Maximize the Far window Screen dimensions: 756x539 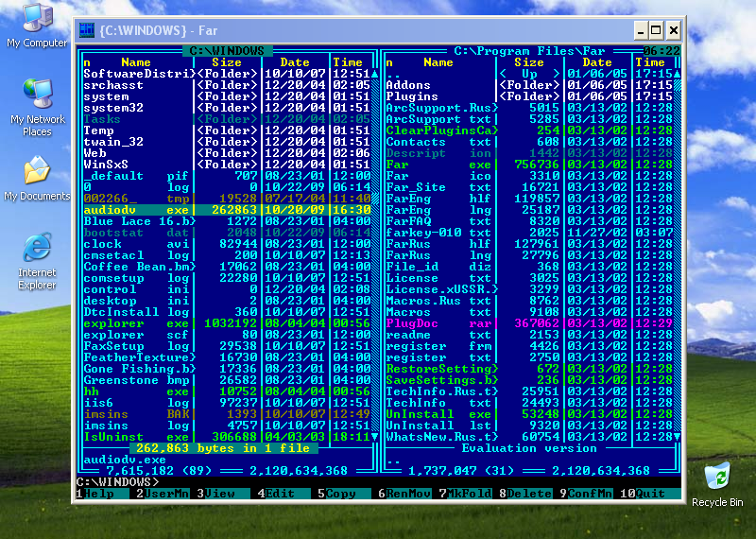656,31
